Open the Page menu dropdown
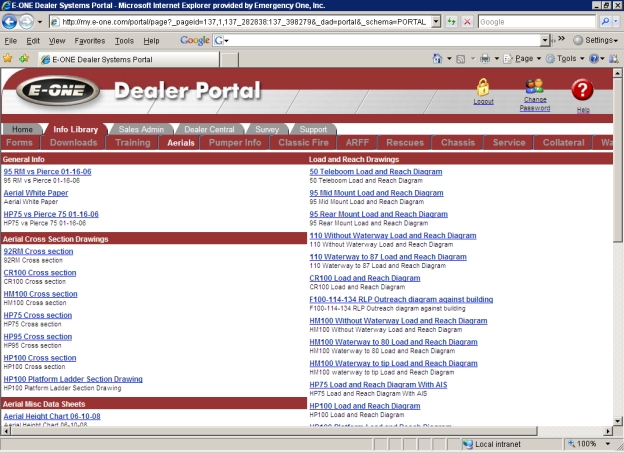624x453 pixels. pos(523,59)
